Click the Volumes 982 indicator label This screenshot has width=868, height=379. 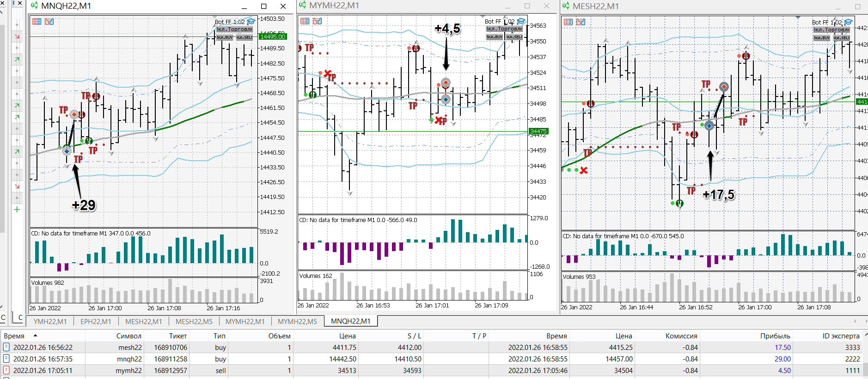(48, 283)
